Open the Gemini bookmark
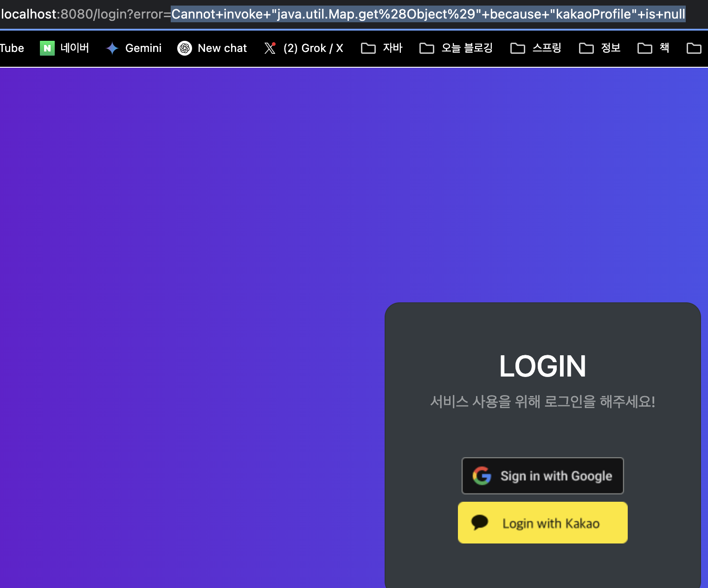The height and width of the screenshot is (588, 708). [x=134, y=48]
